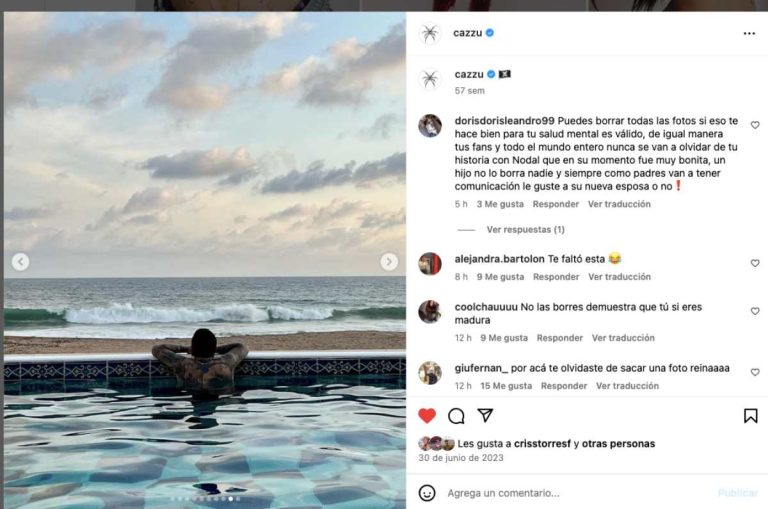Open the emoji picker smiley icon
The width and height of the screenshot is (768, 509).
point(427,493)
